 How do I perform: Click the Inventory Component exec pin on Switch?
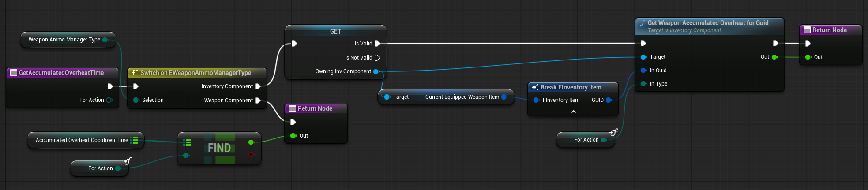point(258,86)
